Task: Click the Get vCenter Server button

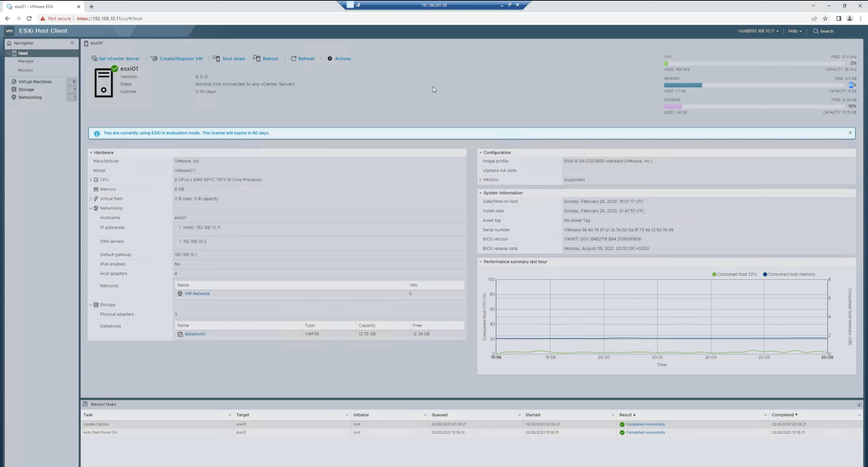Action: [115, 58]
